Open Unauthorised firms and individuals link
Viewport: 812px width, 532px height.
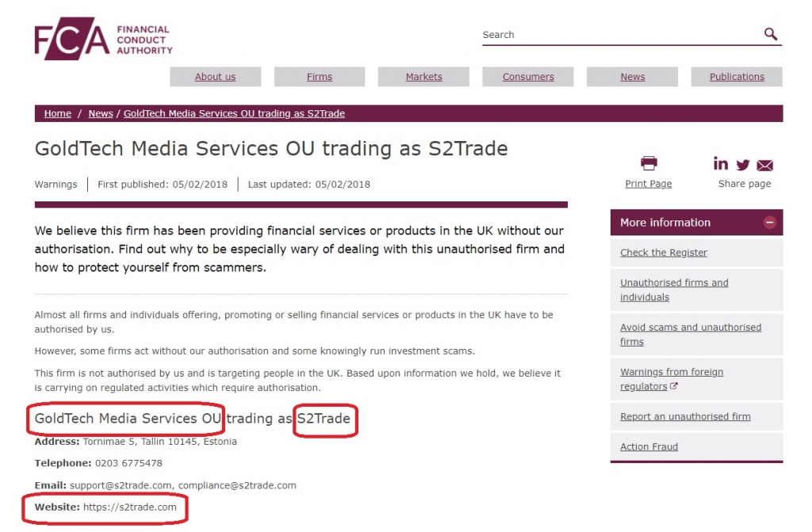[674, 289]
